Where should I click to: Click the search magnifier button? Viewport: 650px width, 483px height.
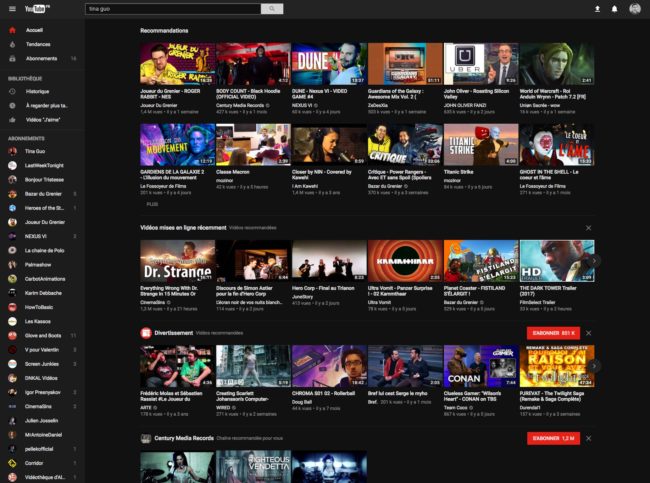click(x=272, y=9)
